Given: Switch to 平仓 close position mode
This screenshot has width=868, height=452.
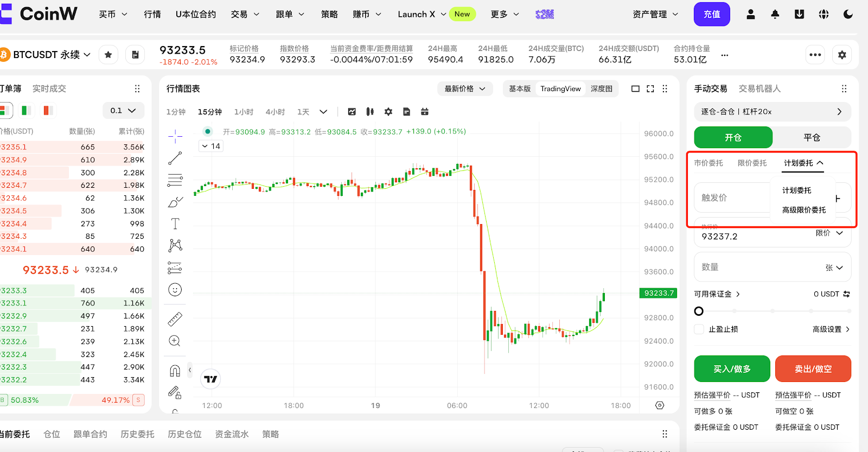Looking at the screenshot, I should point(811,138).
